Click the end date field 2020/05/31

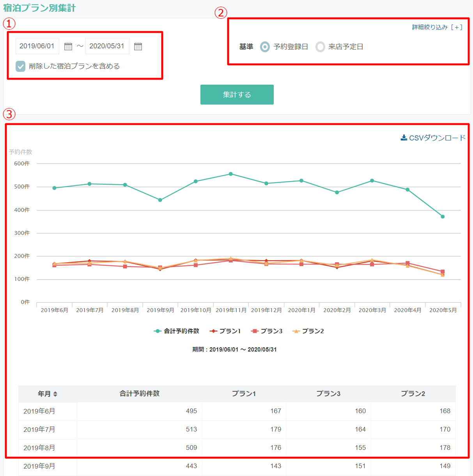[107, 46]
